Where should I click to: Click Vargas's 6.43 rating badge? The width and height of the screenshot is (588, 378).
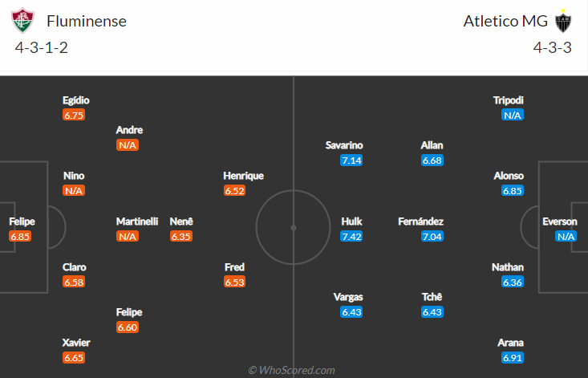(x=351, y=312)
